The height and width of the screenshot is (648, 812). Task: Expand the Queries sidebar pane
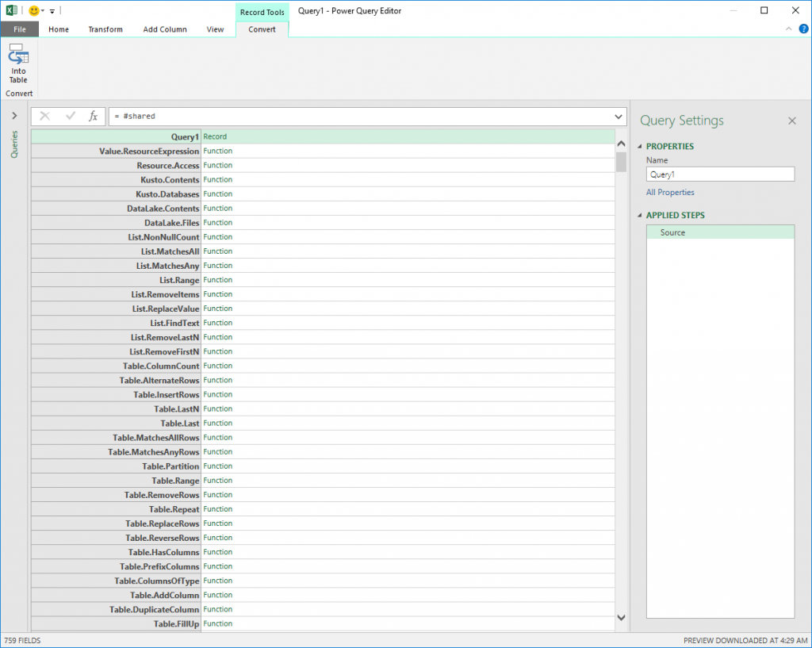tap(13, 114)
